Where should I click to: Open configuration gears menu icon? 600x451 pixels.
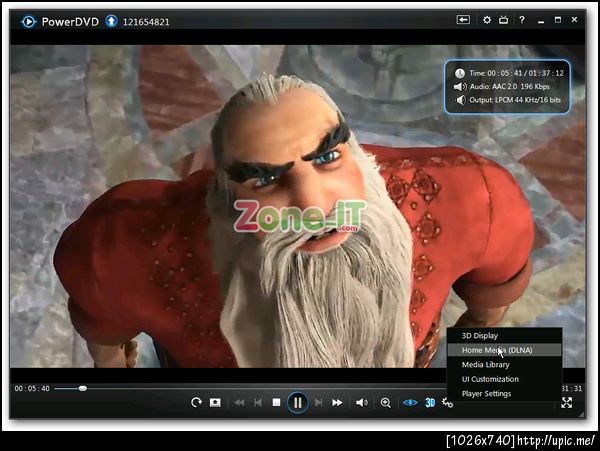click(x=447, y=403)
